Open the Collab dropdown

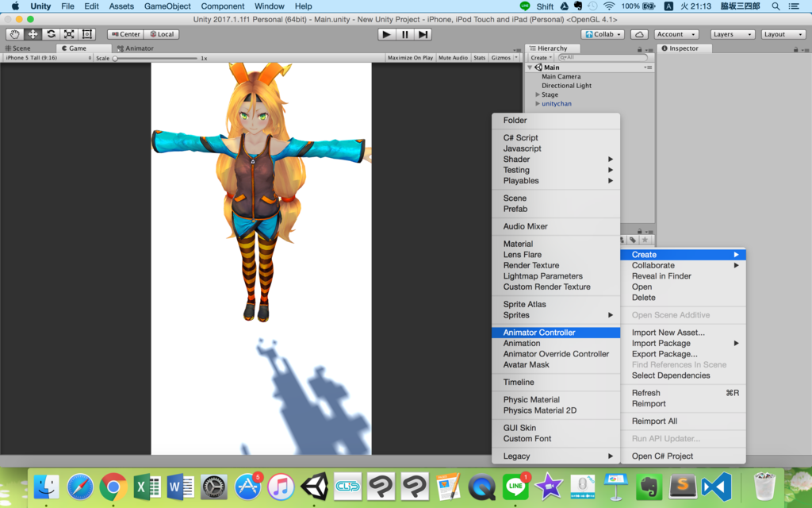point(603,34)
